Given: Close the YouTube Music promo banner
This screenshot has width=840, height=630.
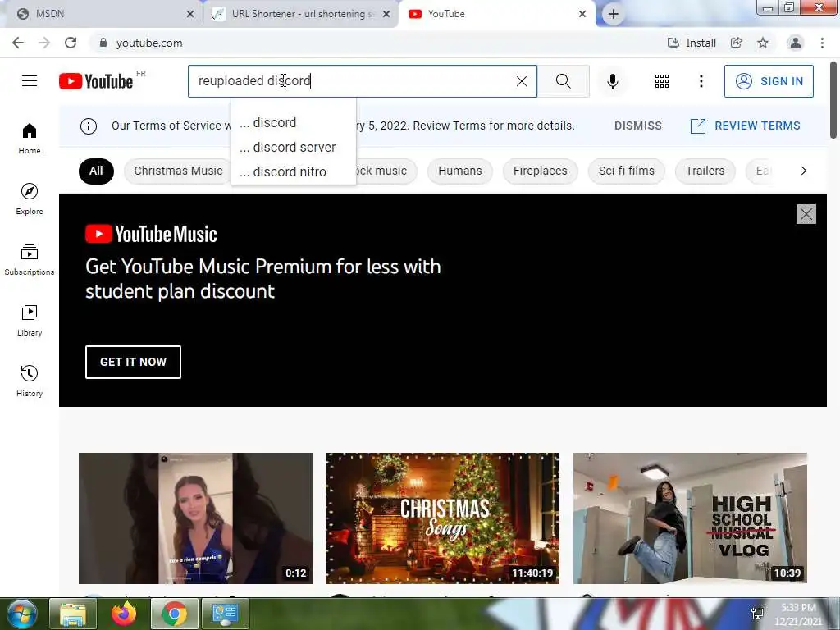Looking at the screenshot, I should click(x=806, y=214).
